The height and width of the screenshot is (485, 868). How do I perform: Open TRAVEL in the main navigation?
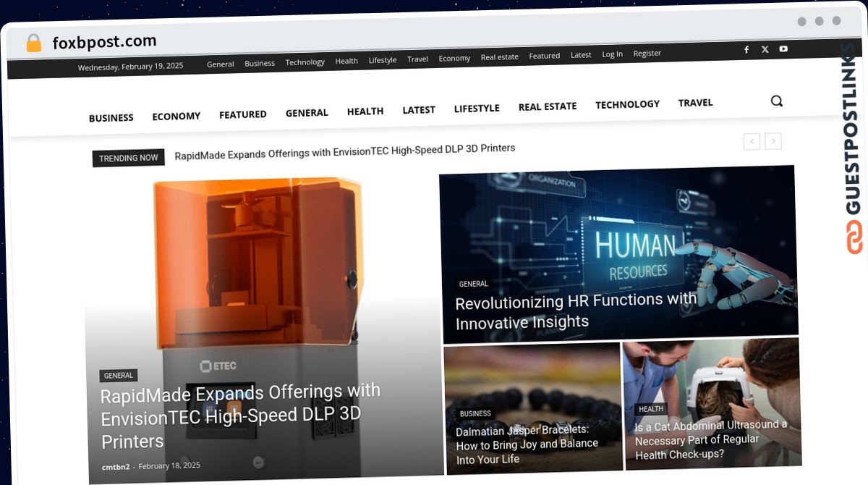coord(696,103)
